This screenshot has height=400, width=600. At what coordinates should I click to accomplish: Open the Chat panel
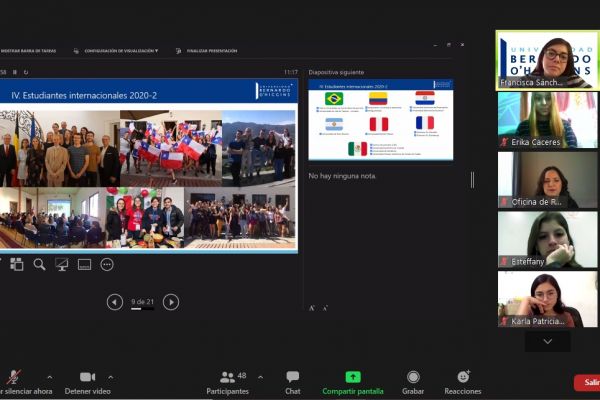coord(292,382)
